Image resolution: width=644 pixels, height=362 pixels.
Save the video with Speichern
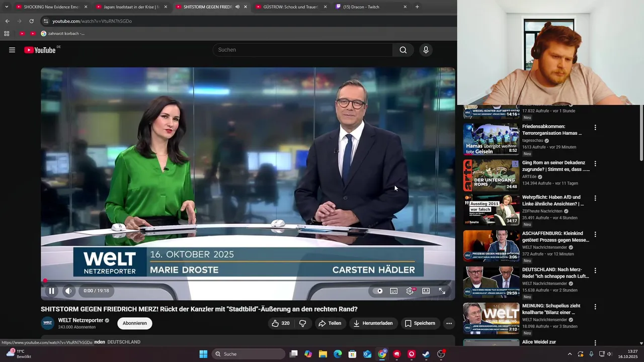coord(420,323)
